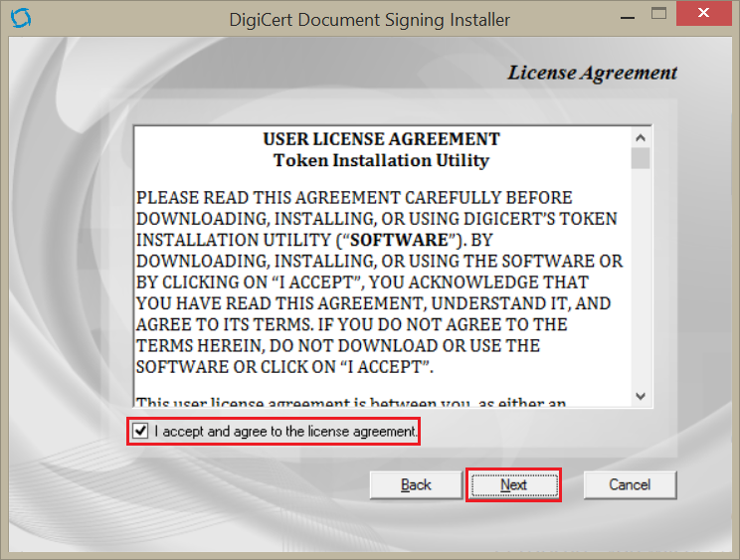Cancel the installation
The width and height of the screenshot is (740, 560).
630,484
